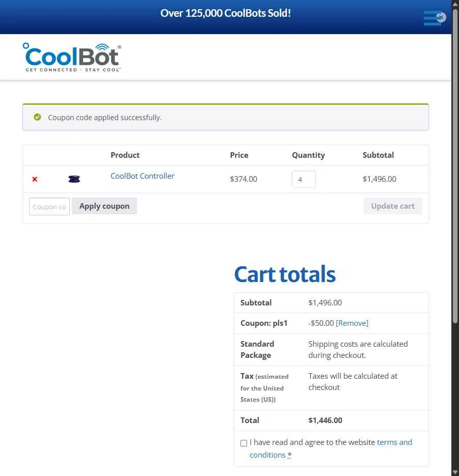Image resolution: width=459 pixels, height=476 pixels.
Task: Click the Update cart button
Action: coord(393,206)
